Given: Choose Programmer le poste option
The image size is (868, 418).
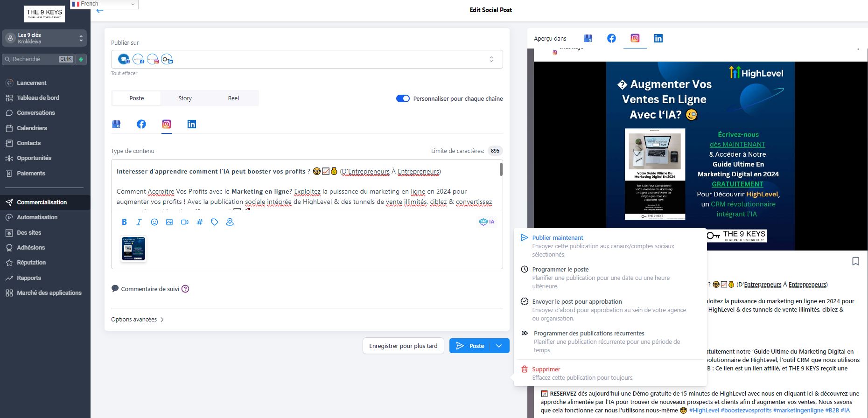Looking at the screenshot, I should coord(610,278).
